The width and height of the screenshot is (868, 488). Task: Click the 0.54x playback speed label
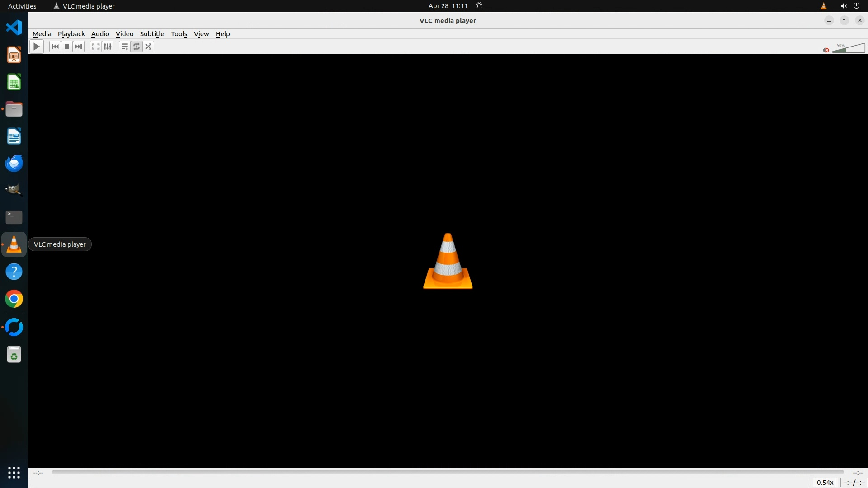(825, 483)
